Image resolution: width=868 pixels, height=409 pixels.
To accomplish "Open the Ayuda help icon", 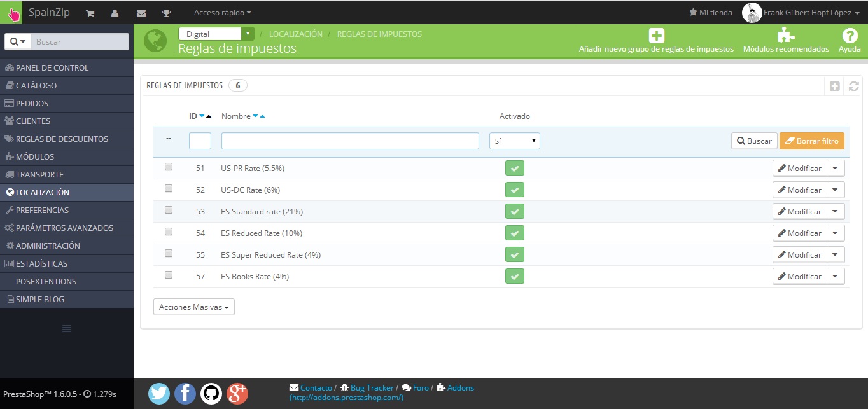I will pyautogui.click(x=850, y=36).
